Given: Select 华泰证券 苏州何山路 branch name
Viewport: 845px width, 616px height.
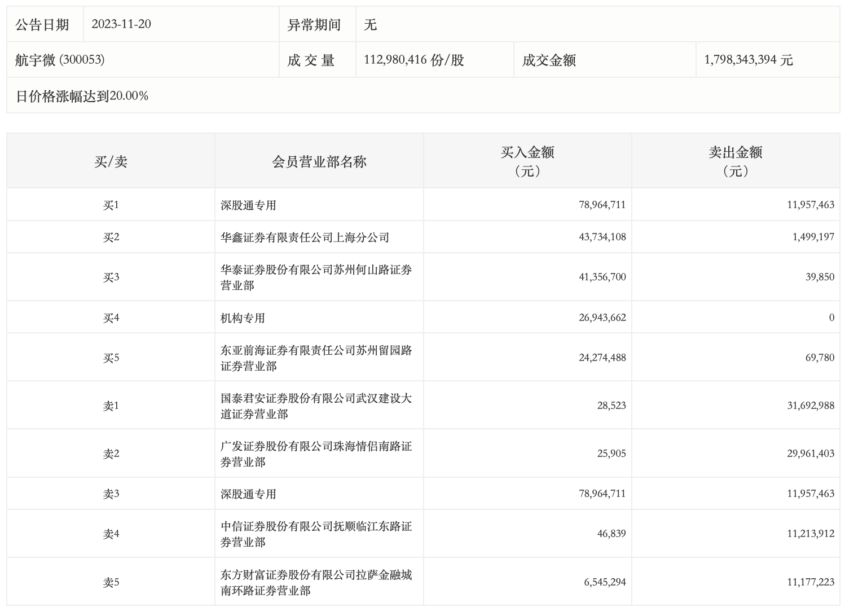Looking at the screenshot, I should pyautogui.click(x=316, y=277).
